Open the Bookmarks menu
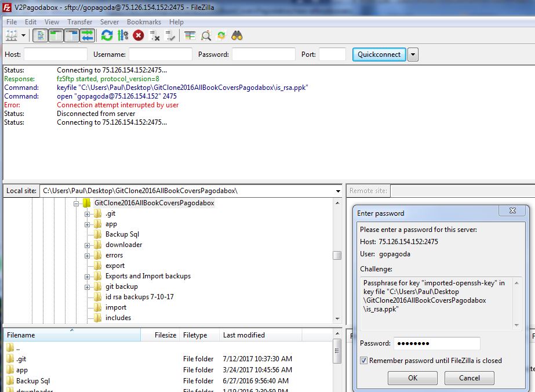Image resolution: width=535 pixels, height=392 pixels. [144, 22]
